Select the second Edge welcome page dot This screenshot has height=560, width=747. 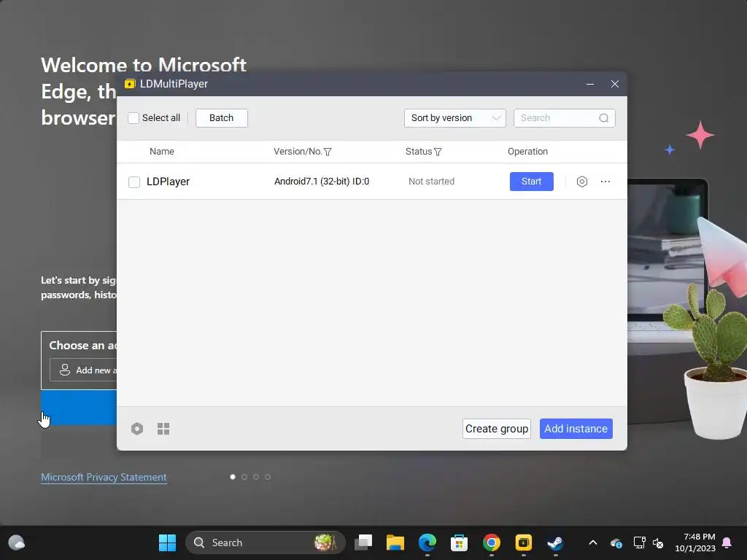pos(244,477)
